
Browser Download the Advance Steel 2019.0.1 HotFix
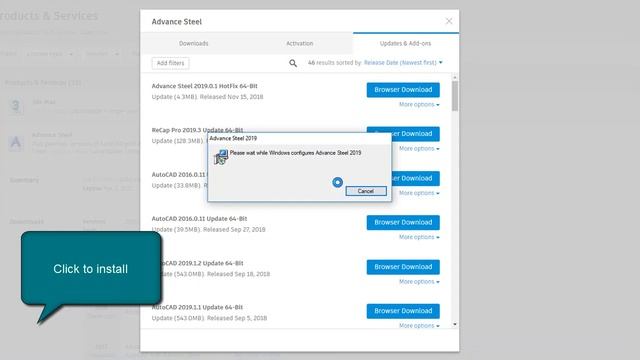[x=403, y=90]
